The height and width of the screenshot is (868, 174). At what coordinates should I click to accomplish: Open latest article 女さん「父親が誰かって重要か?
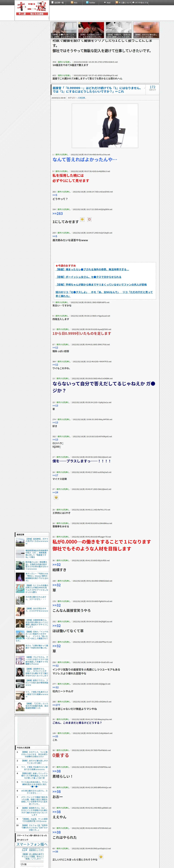click(x=37, y=647)
